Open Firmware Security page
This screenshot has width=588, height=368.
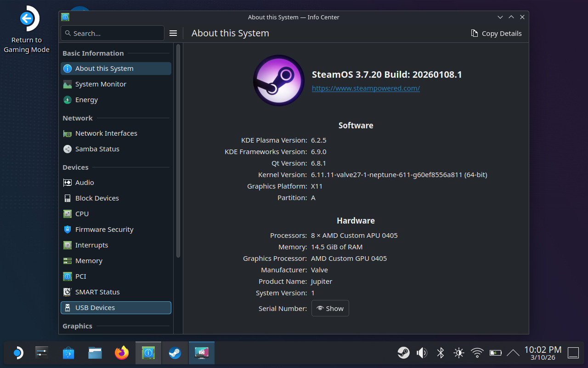click(x=116, y=230)
